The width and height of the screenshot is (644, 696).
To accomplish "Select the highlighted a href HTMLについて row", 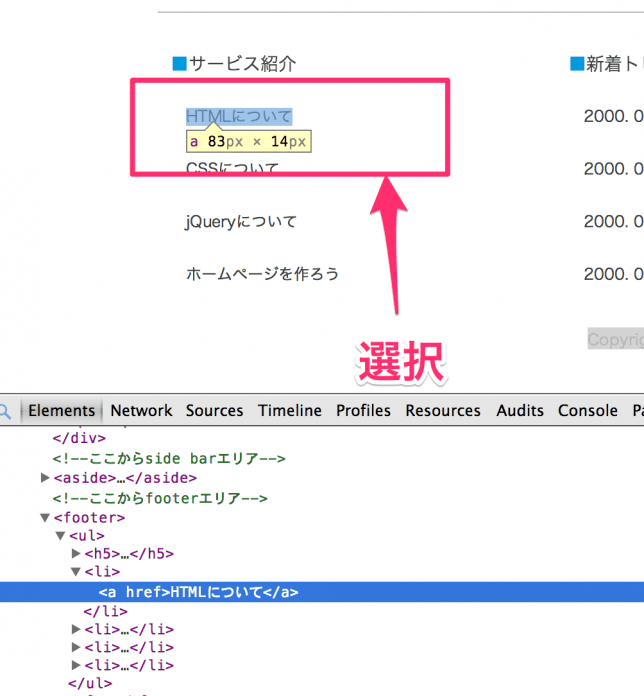I will tap(322, 592).
